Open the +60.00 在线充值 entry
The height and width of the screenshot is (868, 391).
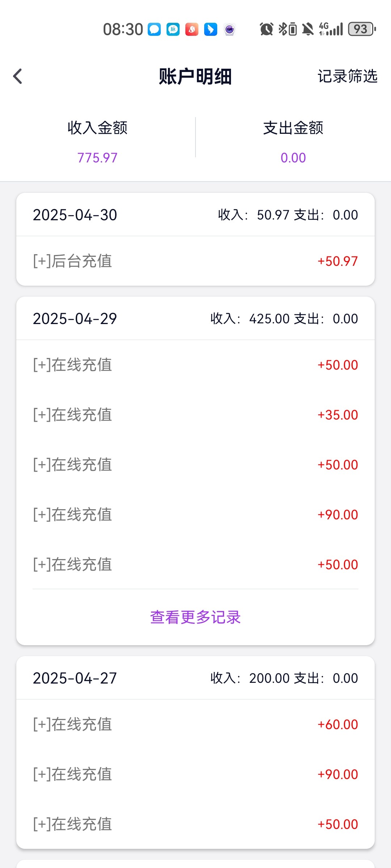tap(195, 724)
